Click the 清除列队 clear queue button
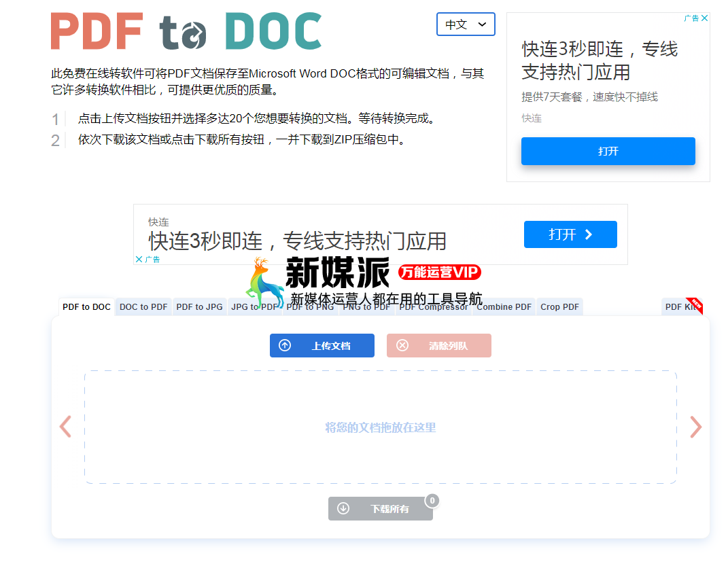 [x=438, y=345]
